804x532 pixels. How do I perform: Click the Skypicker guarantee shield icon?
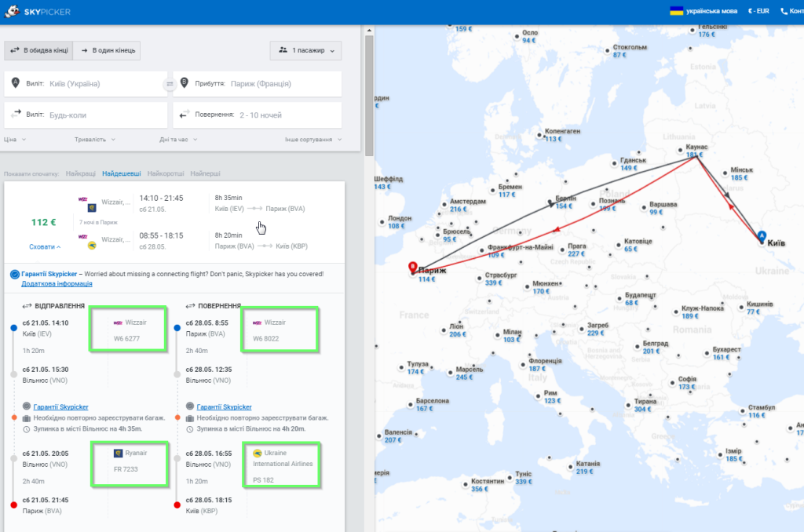click(15, 274)
